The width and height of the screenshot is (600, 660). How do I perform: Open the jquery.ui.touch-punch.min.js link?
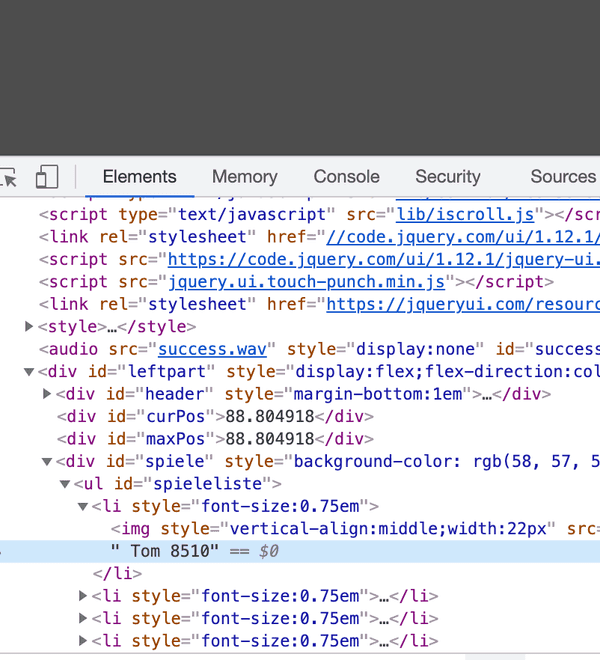coord(306,282)
